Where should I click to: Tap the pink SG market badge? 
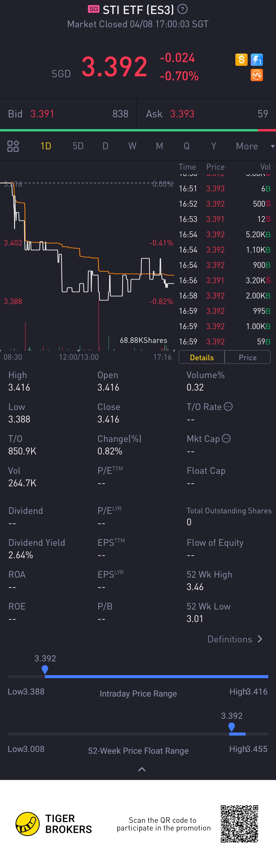pos(94,9)
